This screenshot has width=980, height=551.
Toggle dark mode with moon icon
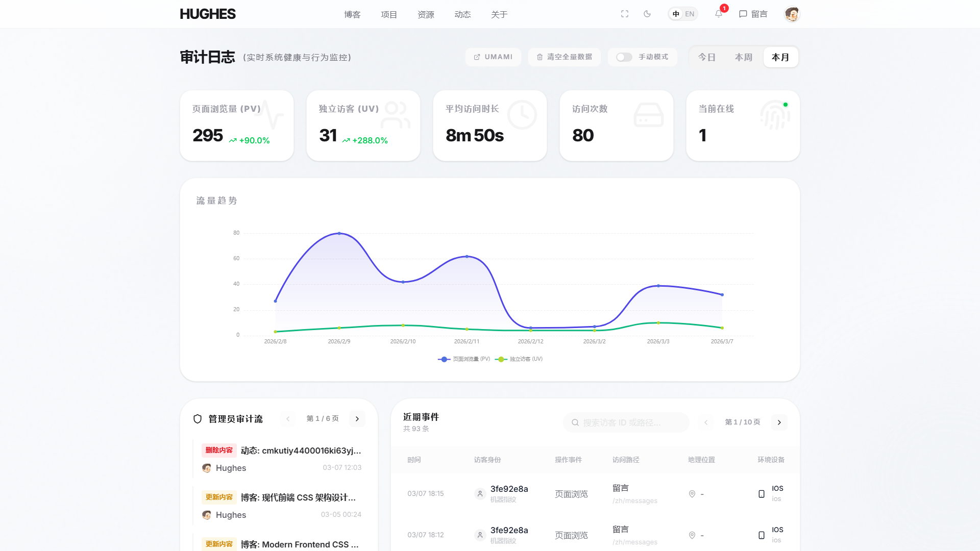(x=647, y=14)
